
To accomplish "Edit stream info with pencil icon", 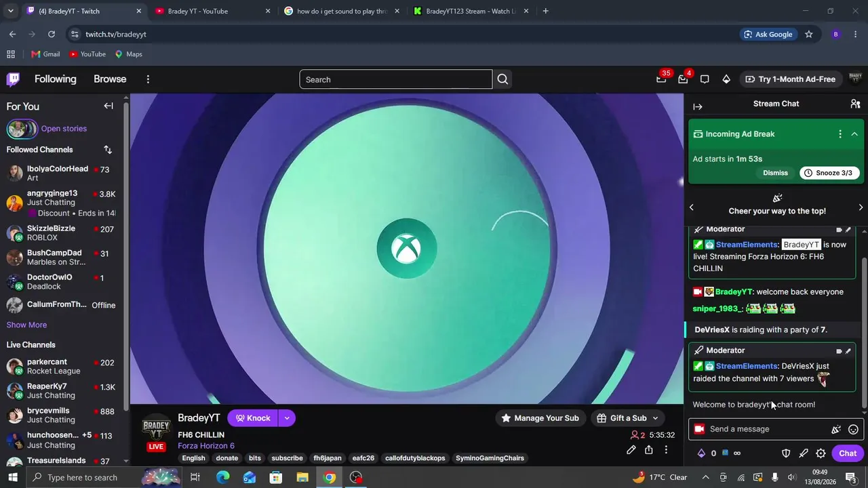I will point(631,450).
